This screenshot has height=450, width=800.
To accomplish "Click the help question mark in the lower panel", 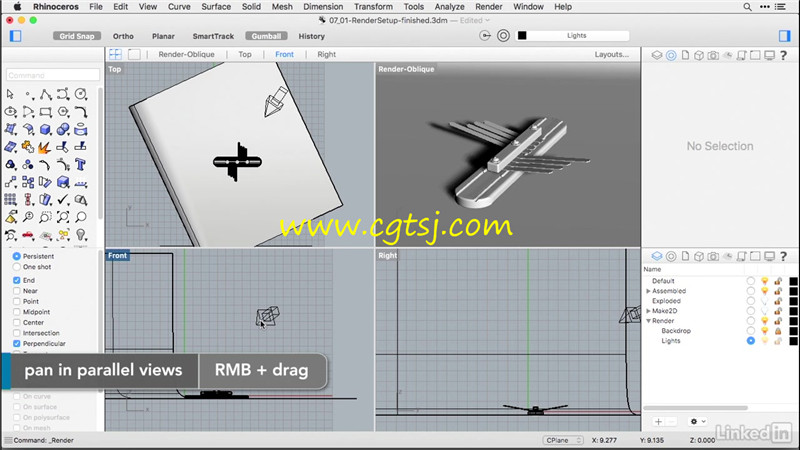I will click(783, 256).
